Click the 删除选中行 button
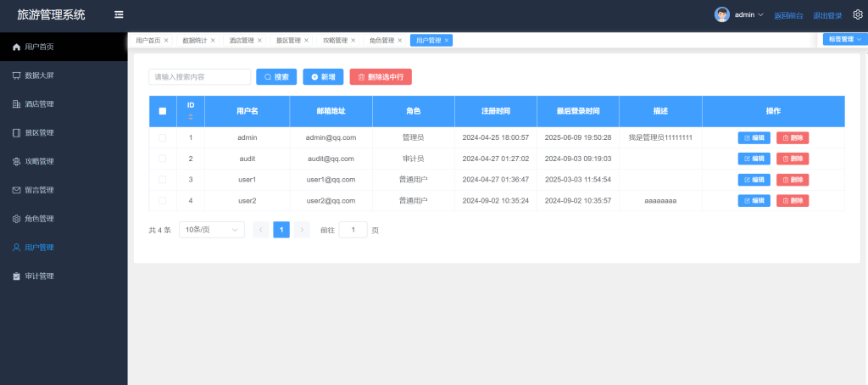 click(381, 77)
